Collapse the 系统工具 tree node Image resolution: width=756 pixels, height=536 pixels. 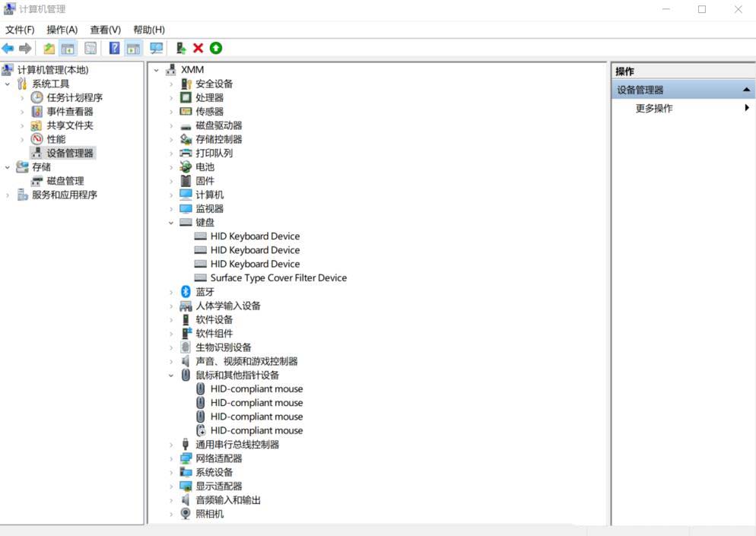[8, 84]
